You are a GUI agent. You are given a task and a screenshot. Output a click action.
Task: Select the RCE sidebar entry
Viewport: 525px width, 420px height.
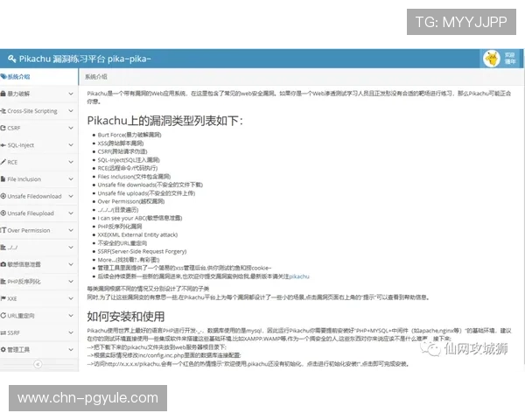point(38,162)
